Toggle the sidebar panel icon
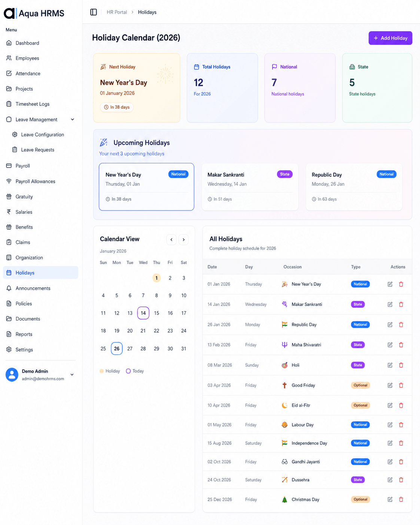The width and height of the screenshot is (420, 525). 94,12
